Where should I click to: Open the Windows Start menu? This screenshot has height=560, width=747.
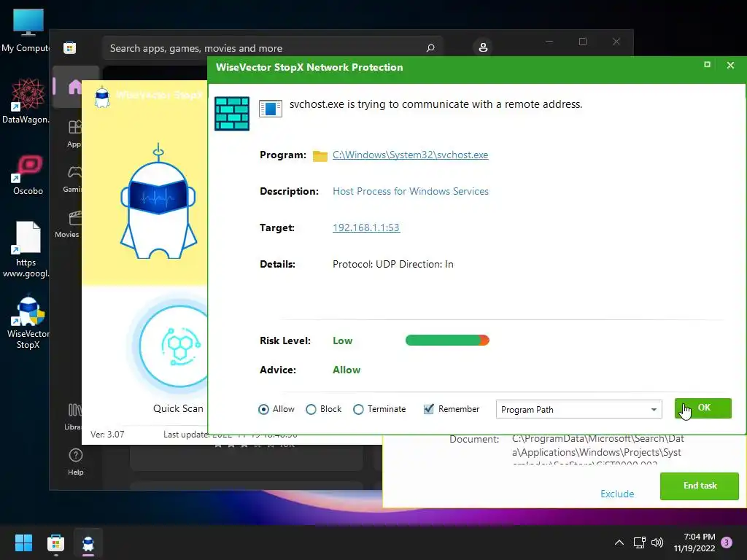point(23,542)
